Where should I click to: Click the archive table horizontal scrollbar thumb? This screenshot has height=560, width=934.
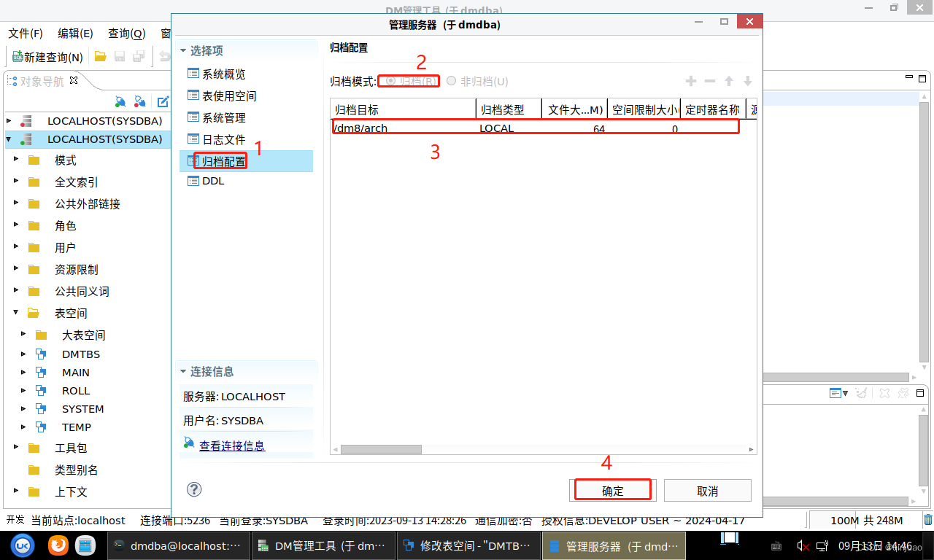(381, 449)
